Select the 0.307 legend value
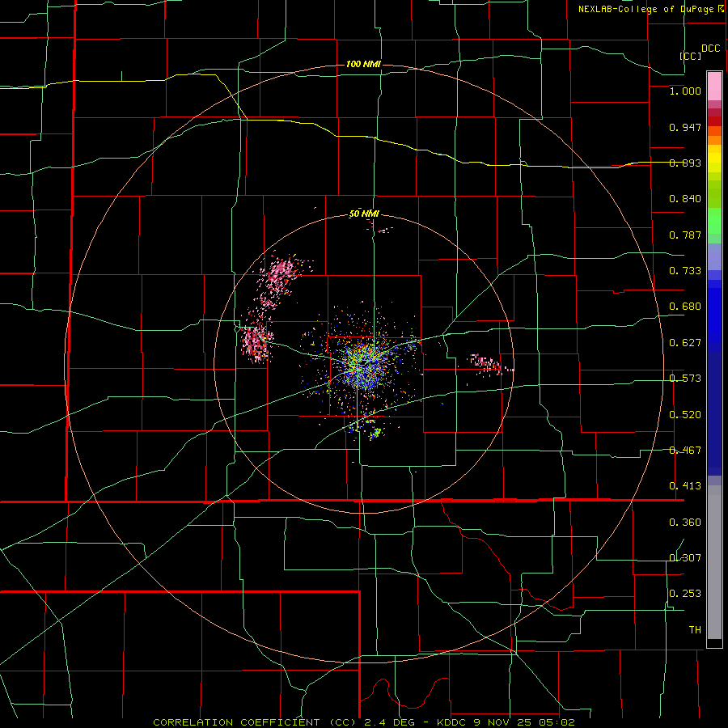Viewport: 728px width, 728px height. [x=685, y=558]
